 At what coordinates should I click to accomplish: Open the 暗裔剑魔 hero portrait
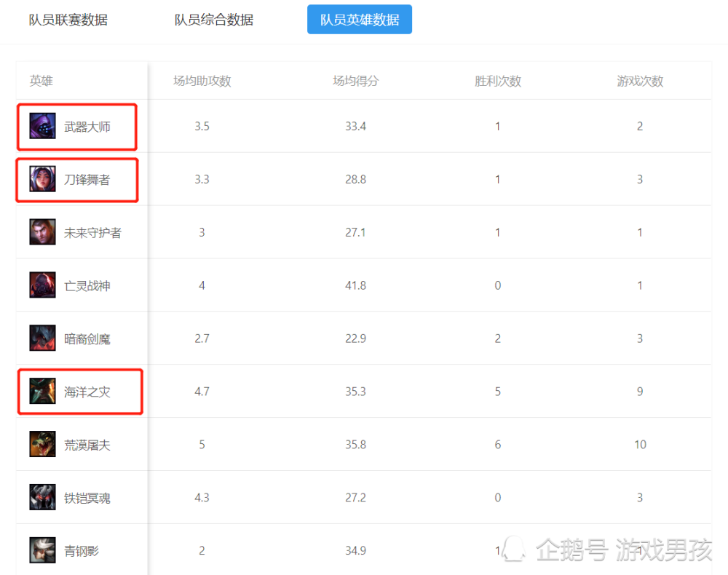tap(42, 338)
